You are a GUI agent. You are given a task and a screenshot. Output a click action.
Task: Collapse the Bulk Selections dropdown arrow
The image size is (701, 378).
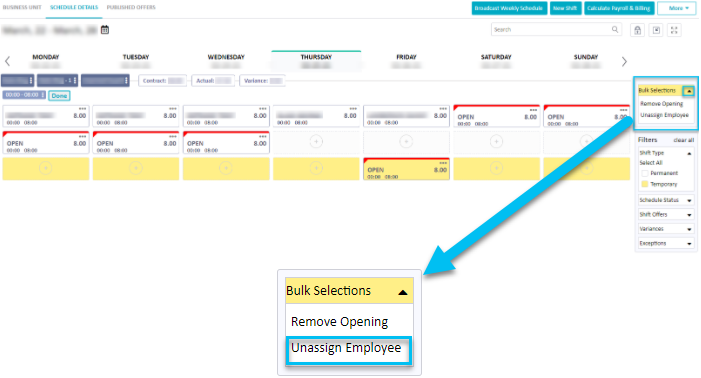point(689,91)
